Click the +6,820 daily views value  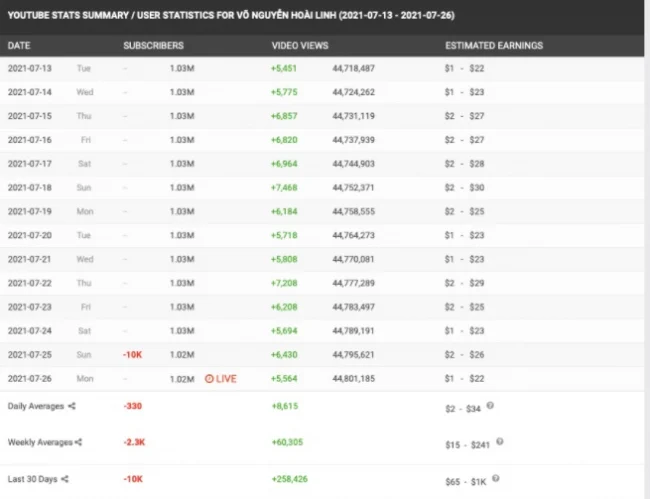click(x=284, y=140)
